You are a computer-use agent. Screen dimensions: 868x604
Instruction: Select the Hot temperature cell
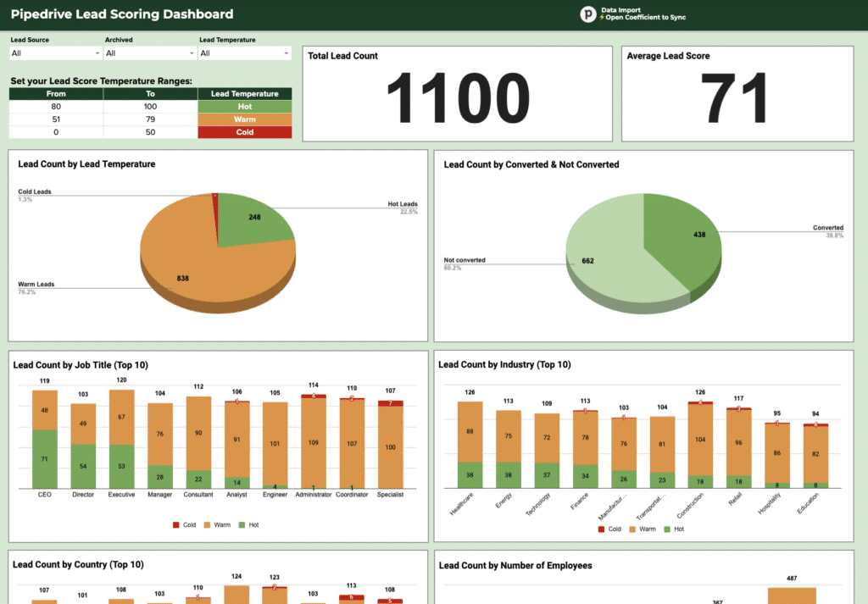tap(245, 107)
